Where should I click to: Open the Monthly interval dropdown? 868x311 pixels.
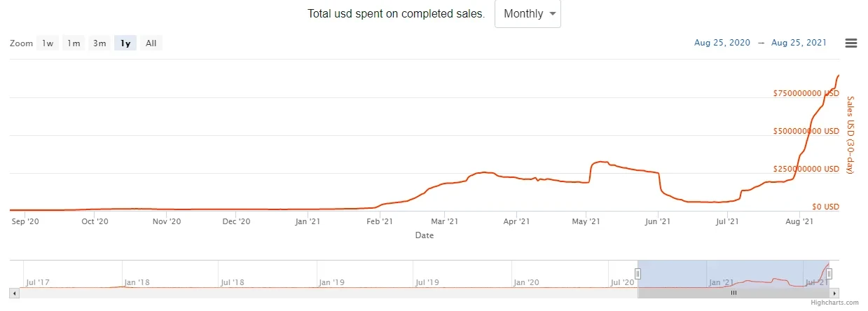click(x=528, y=14)
